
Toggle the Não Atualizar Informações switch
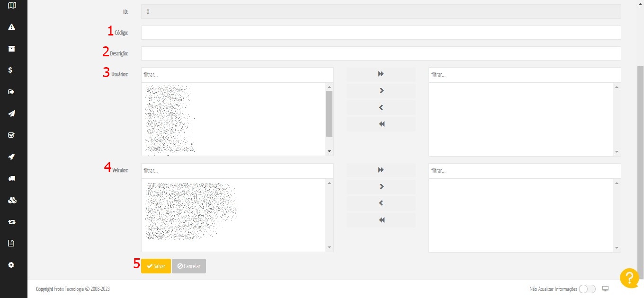pyautogui.click(x=587, y=289)
